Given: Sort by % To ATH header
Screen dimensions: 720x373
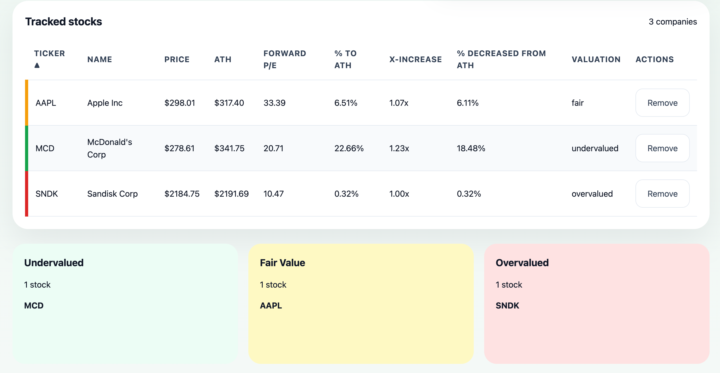Looking at the screenshot, I should coord(345,59).
